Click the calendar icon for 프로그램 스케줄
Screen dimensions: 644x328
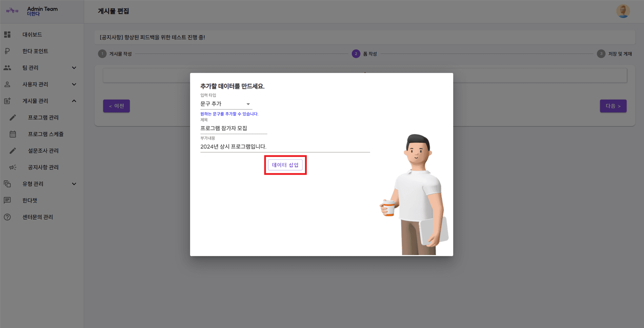click(13, 134)
